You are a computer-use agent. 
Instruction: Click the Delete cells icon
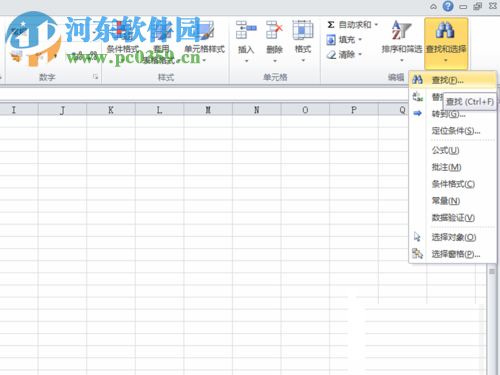click(x=274, y=30)
